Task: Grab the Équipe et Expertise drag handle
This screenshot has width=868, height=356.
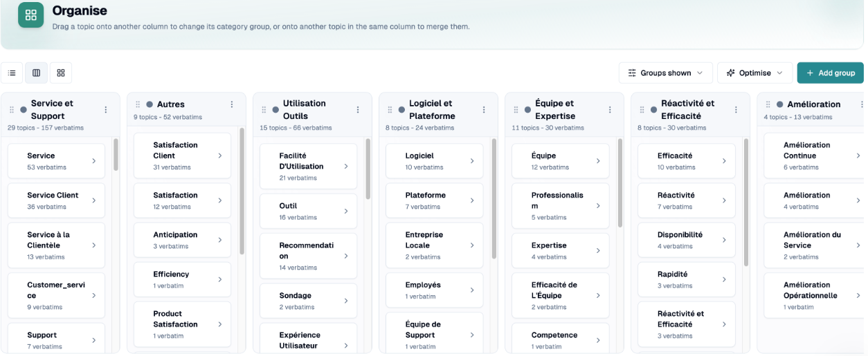Action: (x=516, y=110)
